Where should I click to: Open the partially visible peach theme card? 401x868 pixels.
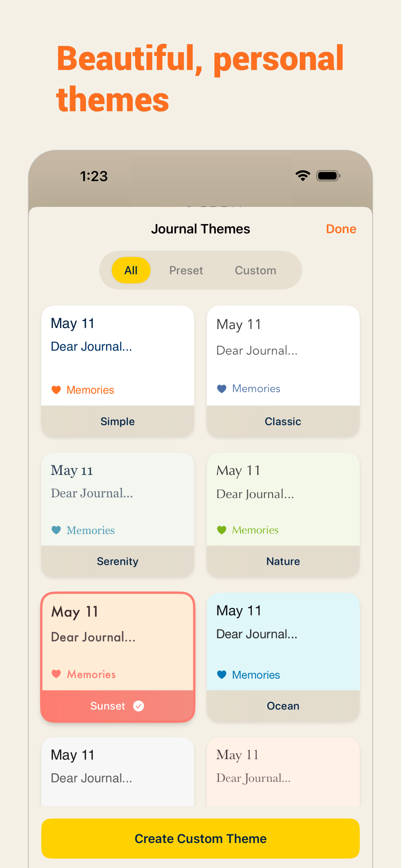(283, 772)
